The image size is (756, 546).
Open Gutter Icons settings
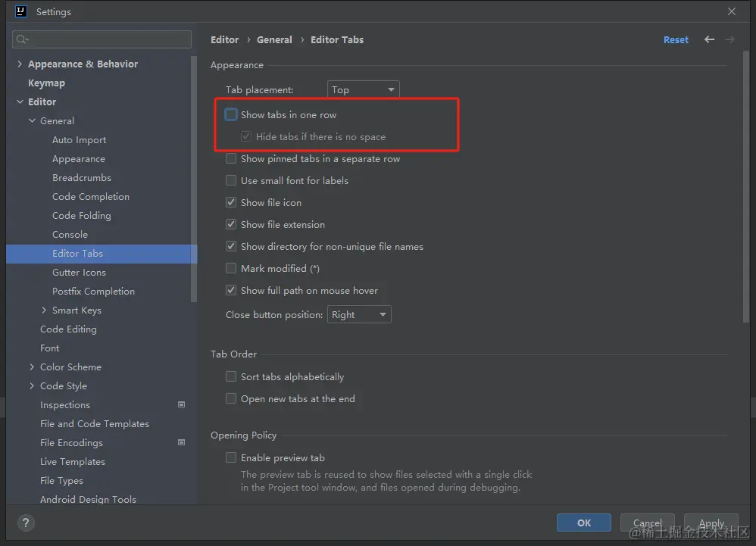(79, 273)
